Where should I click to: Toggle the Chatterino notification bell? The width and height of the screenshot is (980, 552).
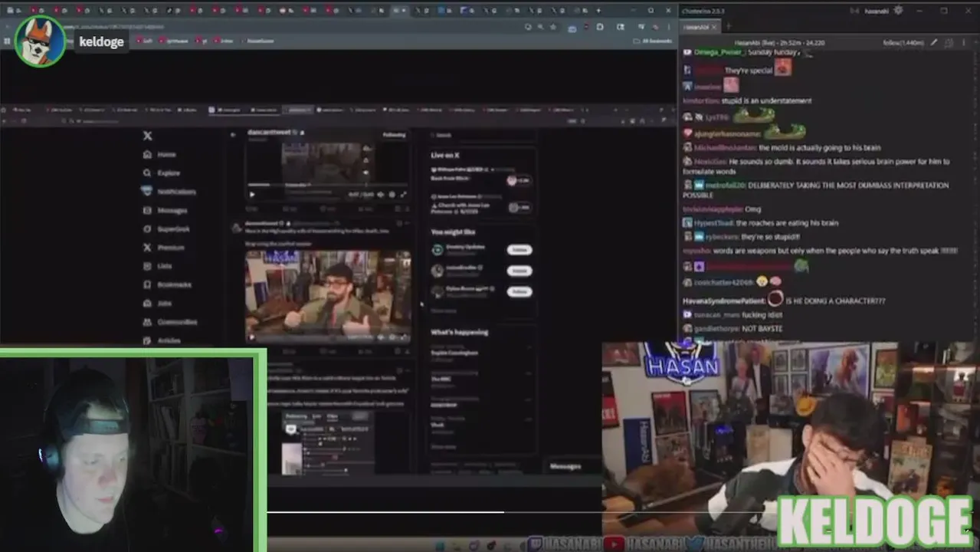tap(949, 43)
